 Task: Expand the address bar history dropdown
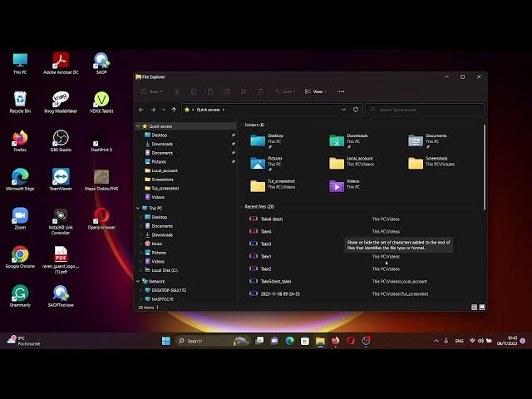coord(343,110)
